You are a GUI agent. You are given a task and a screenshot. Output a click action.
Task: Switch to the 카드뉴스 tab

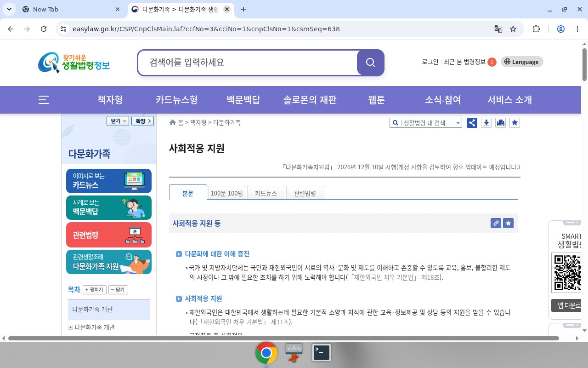pos(266,193)
